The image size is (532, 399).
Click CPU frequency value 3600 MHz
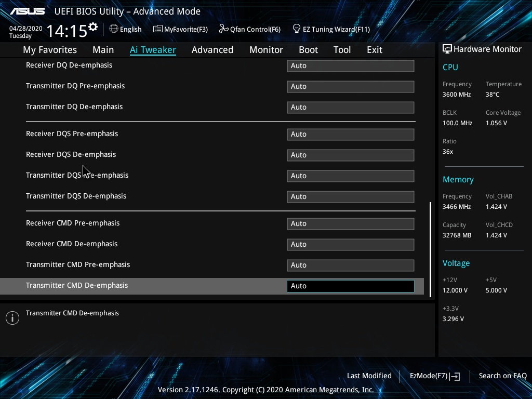pos(456,95)
